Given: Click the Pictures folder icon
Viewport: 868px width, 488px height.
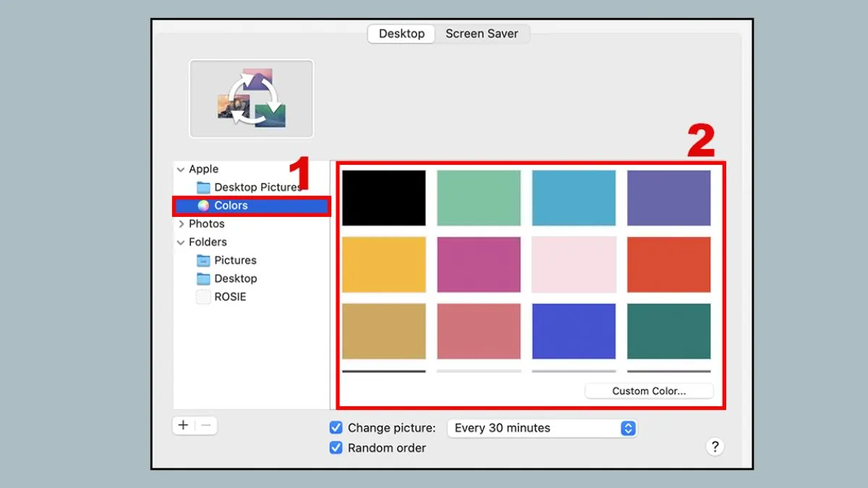Looking at the screenshot, I should click(x=203, y=260).
